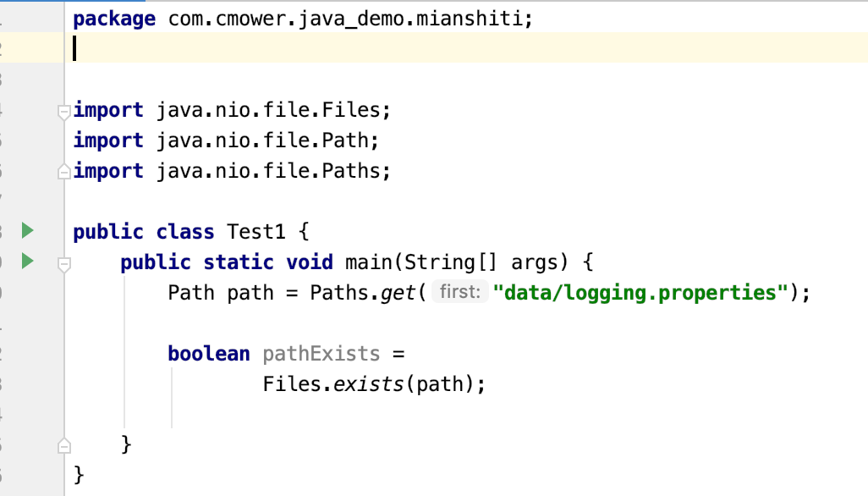Click fold end marker at main's closing brace
The image size is (868, 496).
[x=64, y=445]
